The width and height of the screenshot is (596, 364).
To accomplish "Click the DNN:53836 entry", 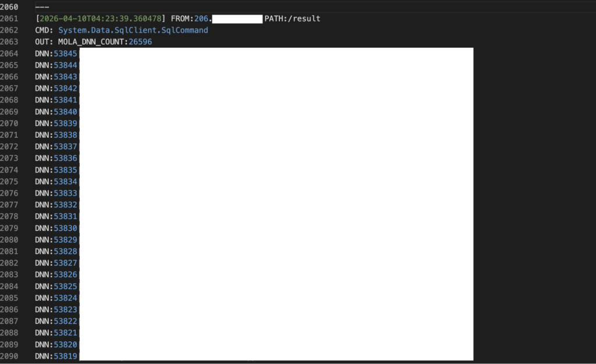I will pyautogui.click(x=56, y=158).
